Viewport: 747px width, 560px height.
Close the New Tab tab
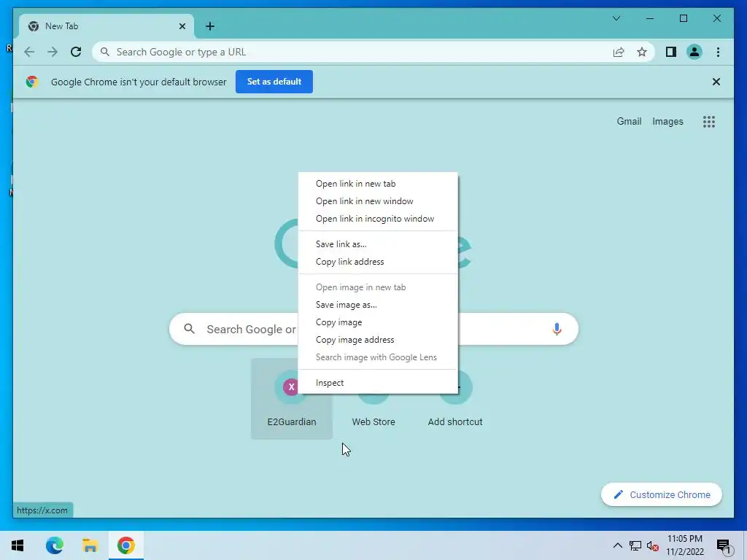[x=182, y=26]
